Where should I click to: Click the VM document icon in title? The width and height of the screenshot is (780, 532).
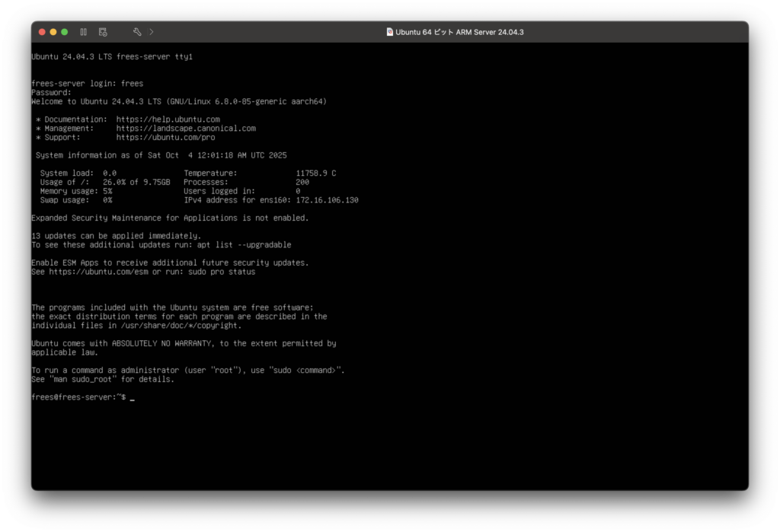pyautogui.click(x=390, y=32)
